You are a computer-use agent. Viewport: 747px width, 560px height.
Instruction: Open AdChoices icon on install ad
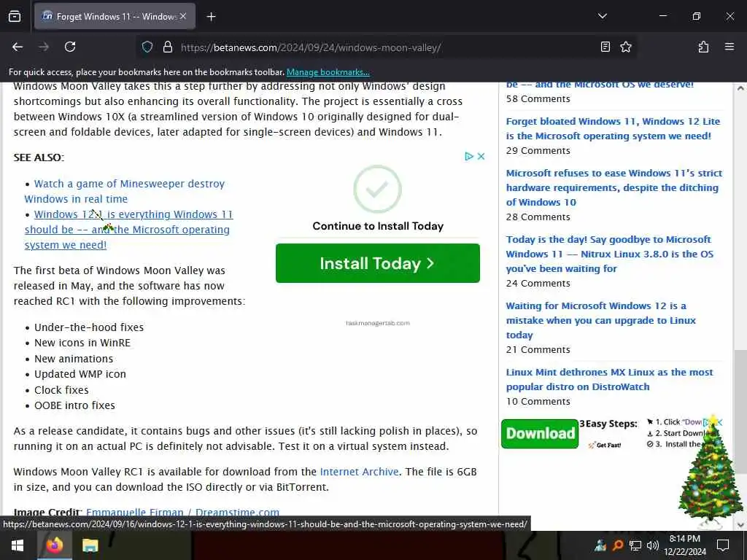tap(469, 156)
